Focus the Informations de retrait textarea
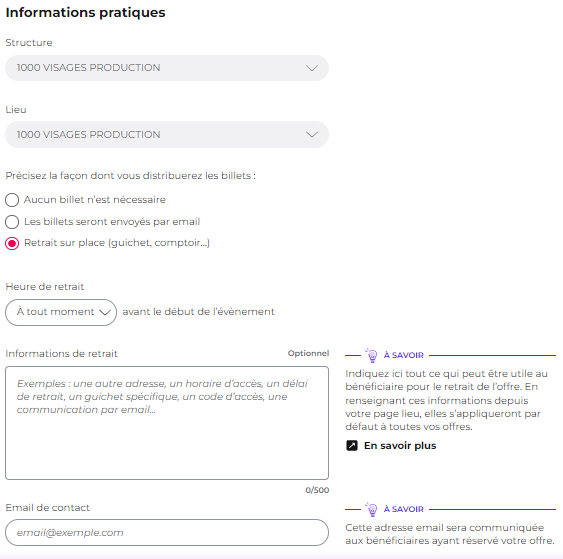This screenshot has width=563, height=559. 167,423
